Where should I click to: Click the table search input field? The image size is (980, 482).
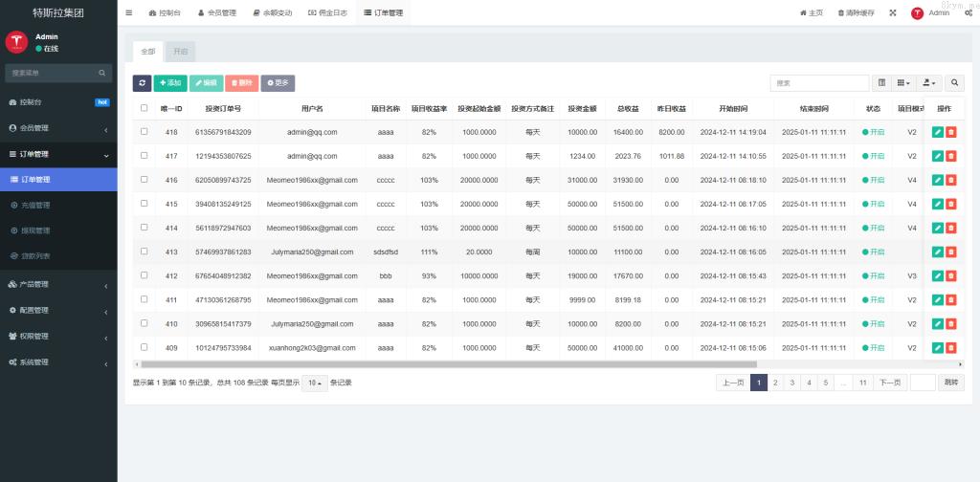pos(819,83)
